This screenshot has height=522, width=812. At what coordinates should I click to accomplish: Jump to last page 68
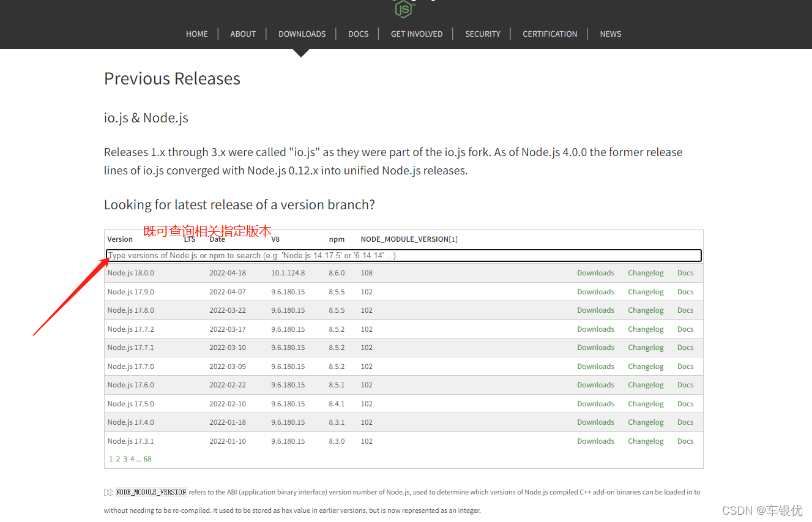[x=147, y=459]
